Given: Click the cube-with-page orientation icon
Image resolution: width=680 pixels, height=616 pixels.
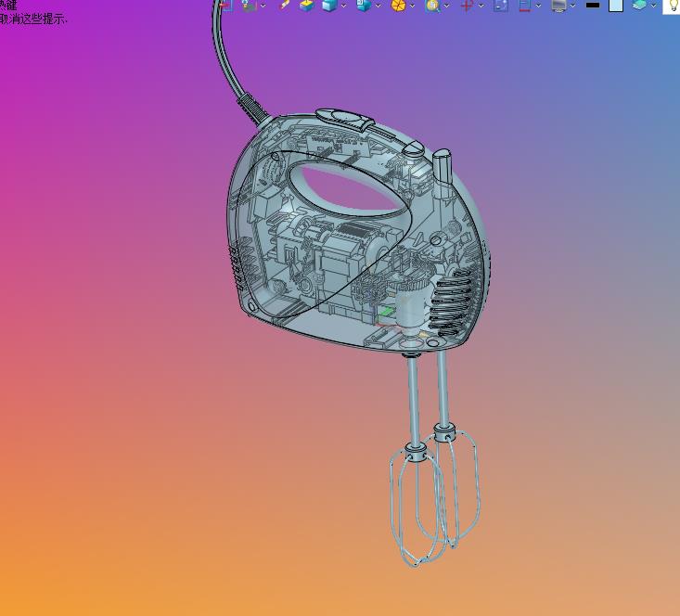Looking at the screenshot, I should pos(364,6).
